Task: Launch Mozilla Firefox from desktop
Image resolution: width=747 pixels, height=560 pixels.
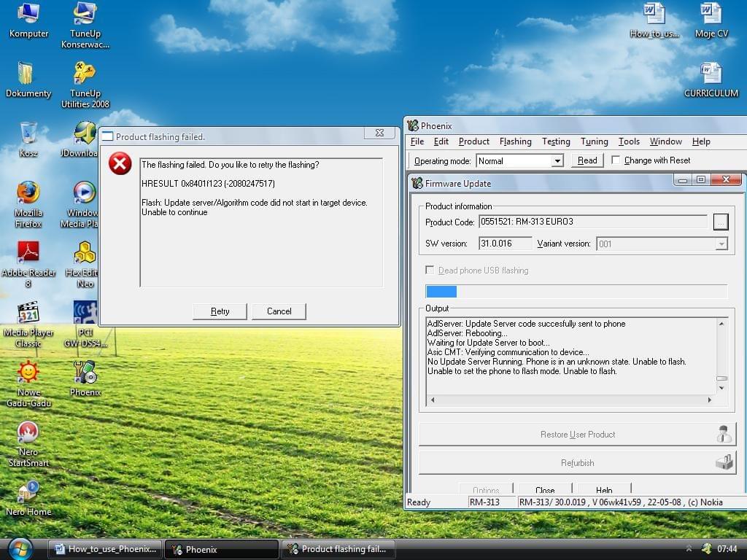Action: (x=28, y=204)
